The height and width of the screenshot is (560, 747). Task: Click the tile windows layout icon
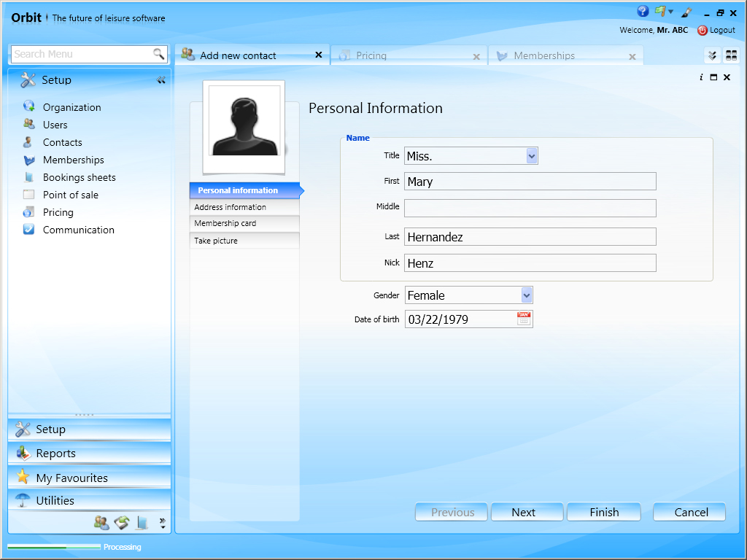(731, 55)
